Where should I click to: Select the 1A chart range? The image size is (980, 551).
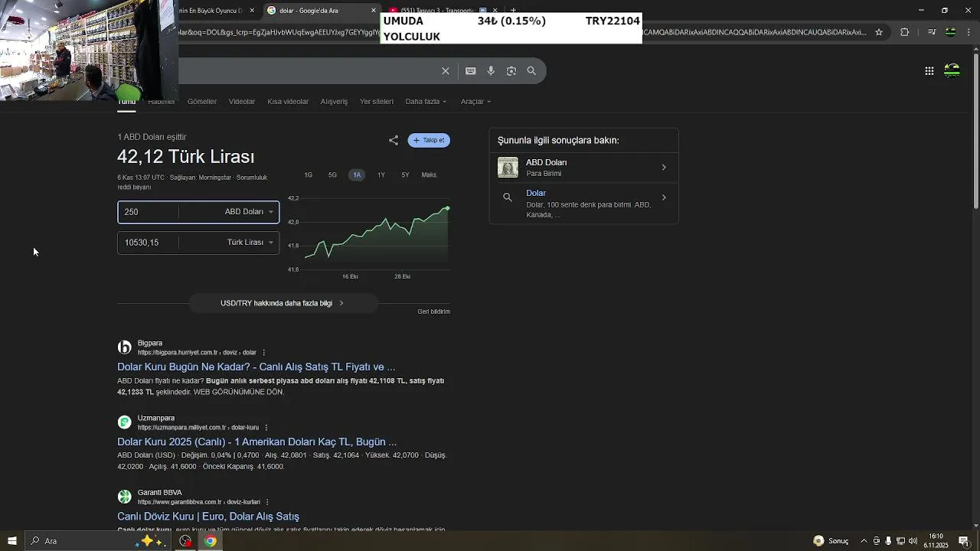tap(357, 175)
